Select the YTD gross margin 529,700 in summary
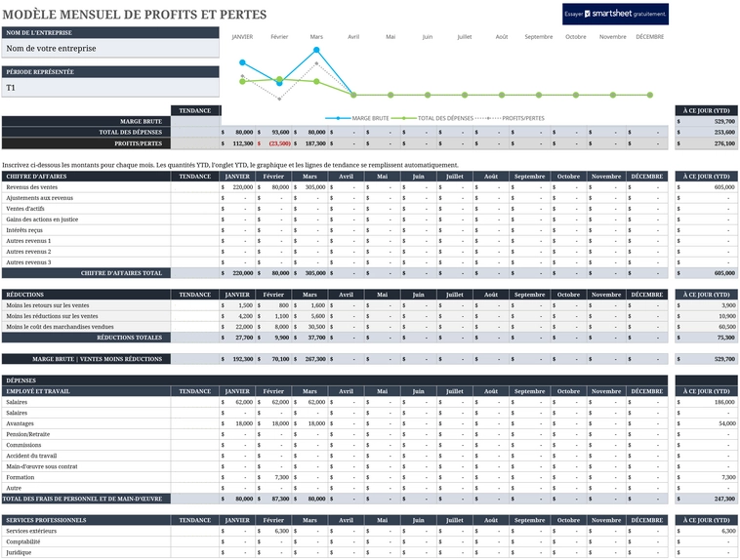 click(x=707, y=122)
